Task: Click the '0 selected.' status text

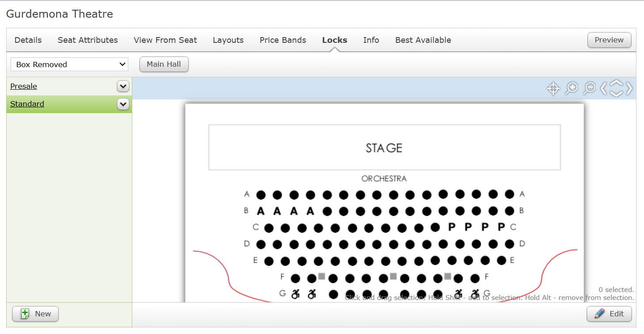Action: (616, 290)
